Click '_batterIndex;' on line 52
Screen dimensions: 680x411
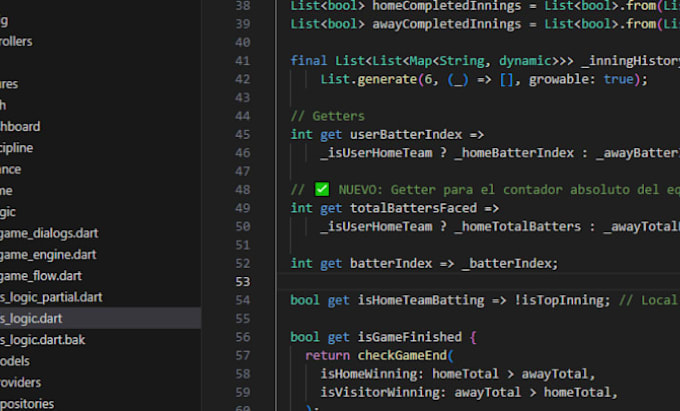click(x=510, y=263)
